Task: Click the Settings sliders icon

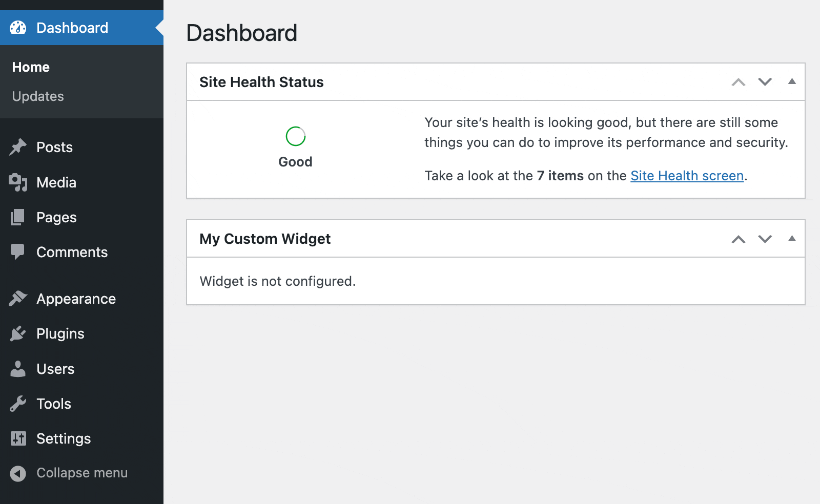Action: click(17, 438)
